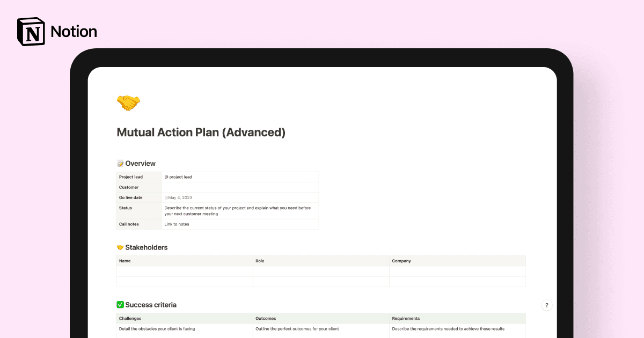Click the memo emoji beside Overview heading

[x=120, y=163]
